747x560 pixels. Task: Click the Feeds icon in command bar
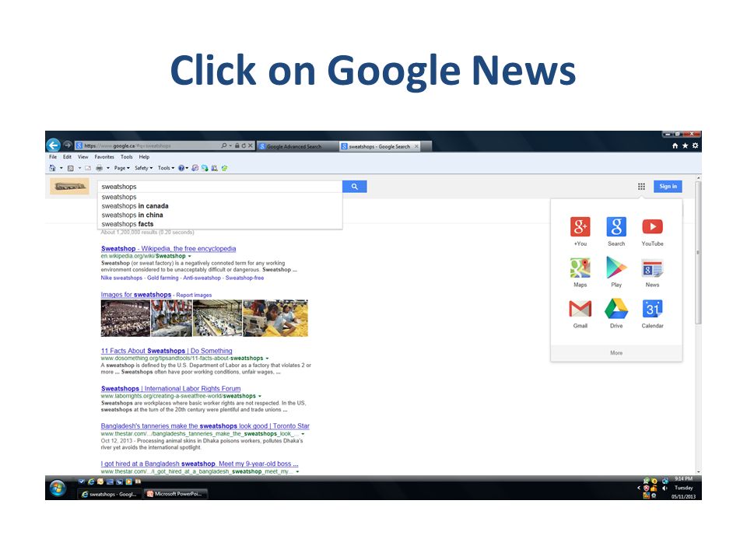point(71,168)
